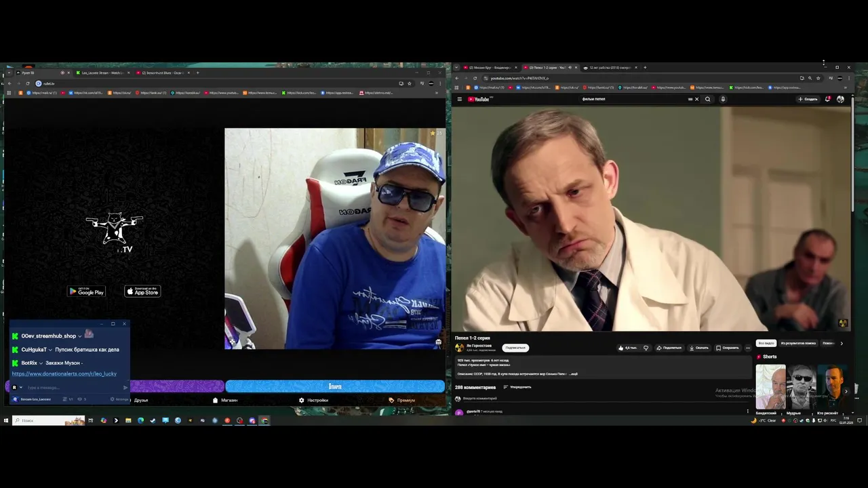
Task: Click the 'Сохранить' save button
Action: click(727, 348)
